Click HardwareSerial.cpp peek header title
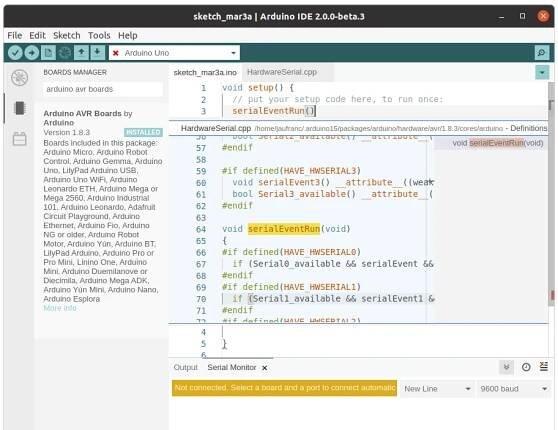 [216, 128]
